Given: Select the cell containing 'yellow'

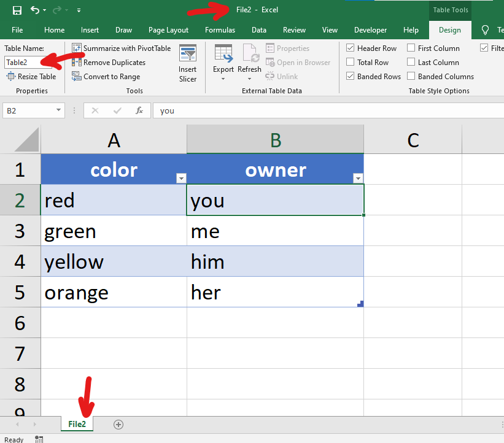Looking at the screenshot, I should 114,261.
